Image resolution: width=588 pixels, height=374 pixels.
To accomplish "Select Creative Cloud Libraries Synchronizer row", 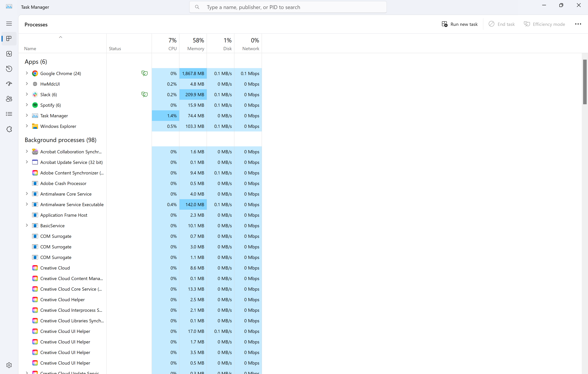I will point(140,321).
